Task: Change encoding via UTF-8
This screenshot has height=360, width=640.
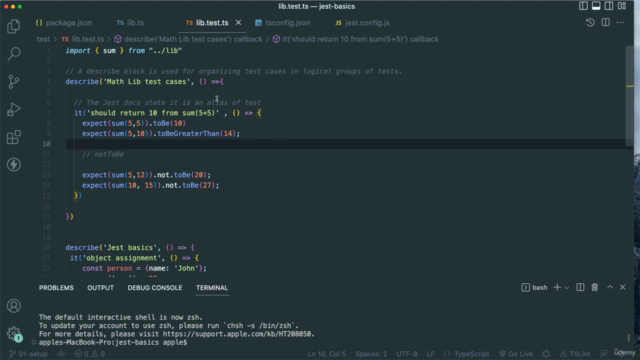Action: pos(407,354)
